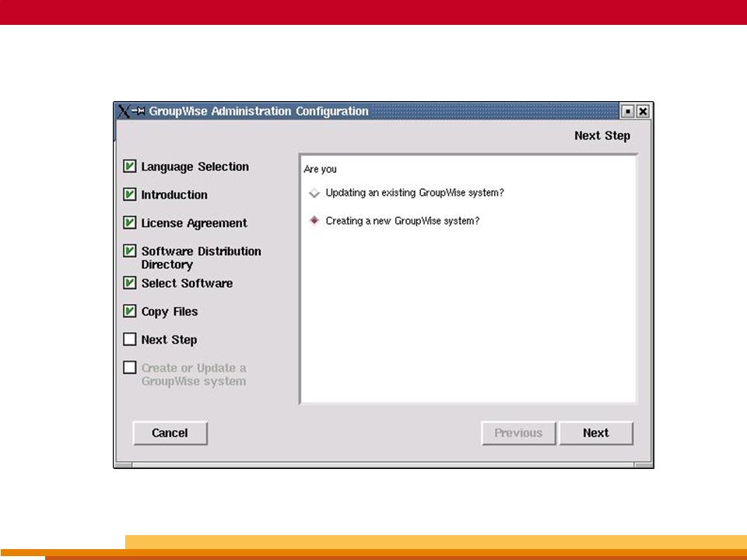The height and width of the screenshot is (560, 747).
Task: Click the Copy Files step checkbox
Action: pyautogui.click(x=130, y=311)
